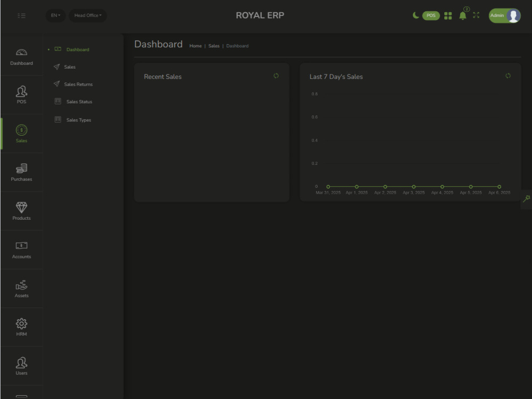Viewport: 532px width, 399px height.
Task: Click Sales breadcrumb link
Action: pyautogui.click(x=214, y=46)
